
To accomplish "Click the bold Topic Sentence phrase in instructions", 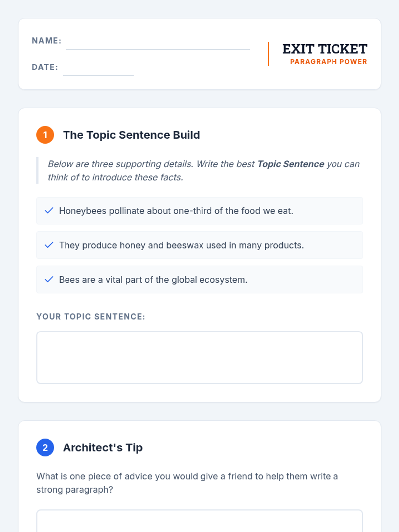I will click(291, 164).
